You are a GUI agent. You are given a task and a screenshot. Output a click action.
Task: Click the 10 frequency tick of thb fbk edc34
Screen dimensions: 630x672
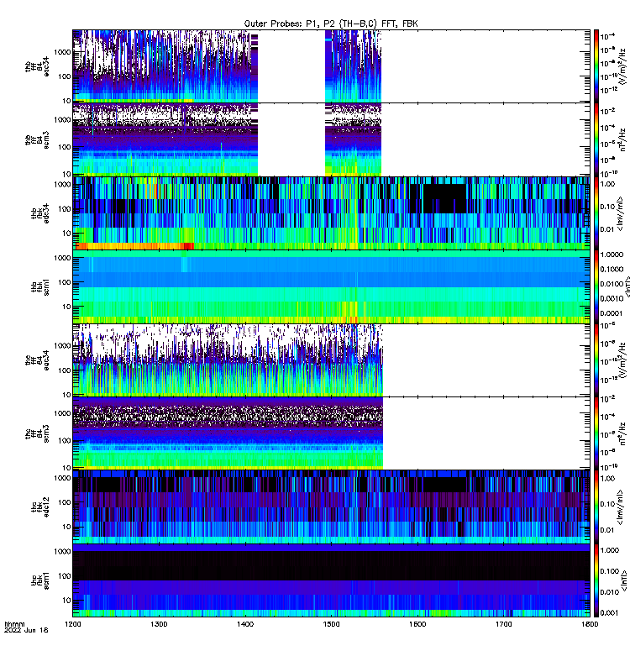pyautogui.click(x=66, y=234)
